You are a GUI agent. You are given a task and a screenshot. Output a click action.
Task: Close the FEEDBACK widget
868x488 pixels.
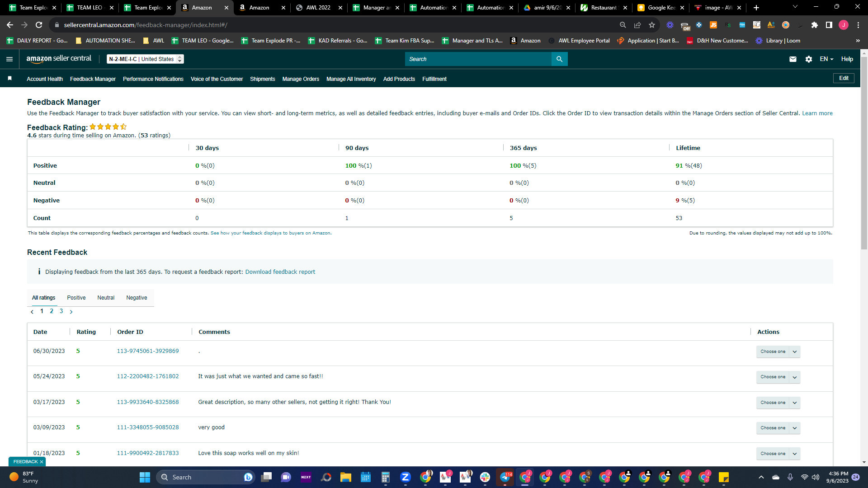[x=42, y=462]
